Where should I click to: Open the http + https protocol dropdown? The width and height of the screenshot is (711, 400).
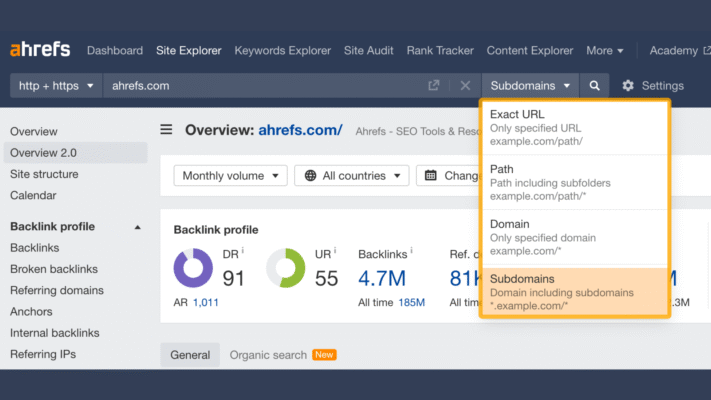tap(56, 86)
